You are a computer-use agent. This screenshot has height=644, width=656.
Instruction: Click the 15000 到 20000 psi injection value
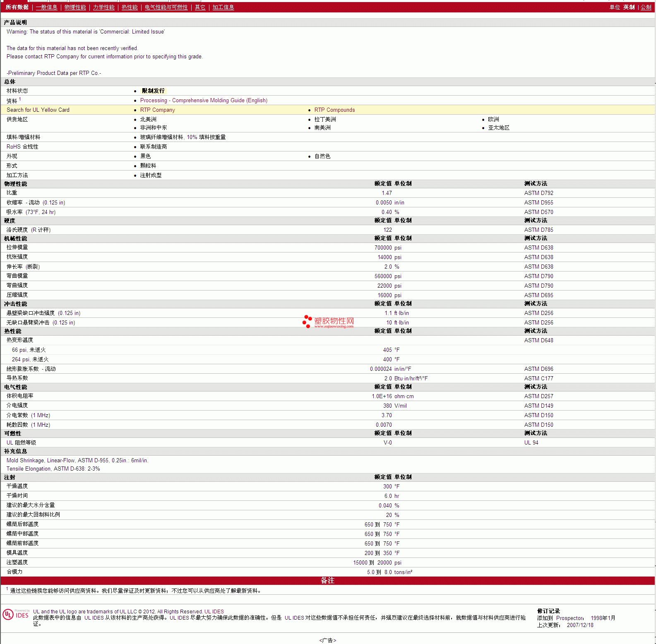click(x=377, y=562)
